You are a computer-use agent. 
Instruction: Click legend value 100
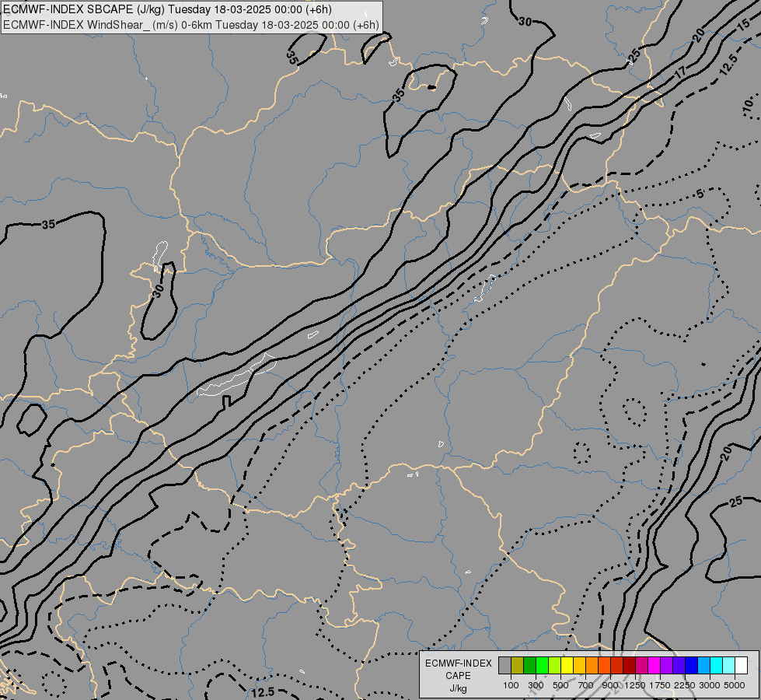pyautogui.click(x=511, y=685)
